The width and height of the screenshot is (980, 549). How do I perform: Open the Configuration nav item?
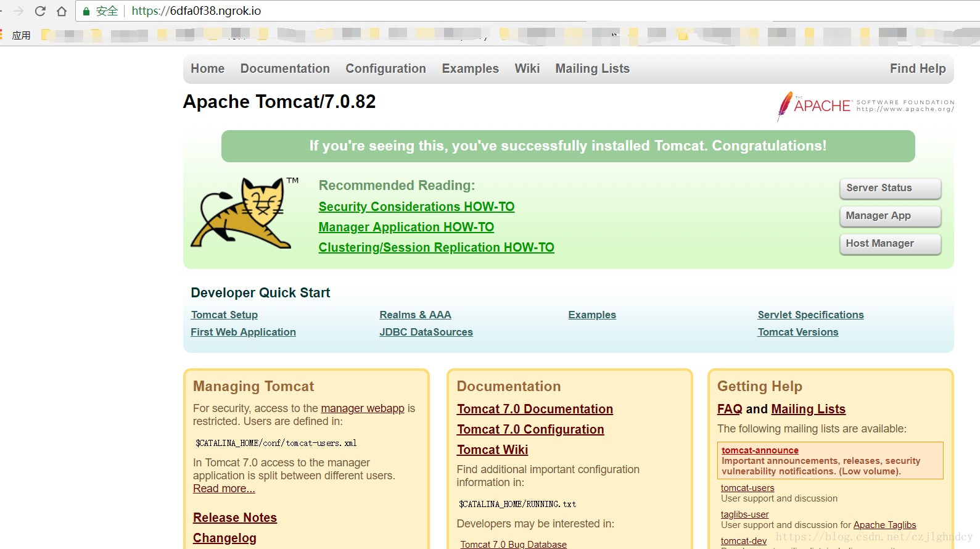(385, 68)
